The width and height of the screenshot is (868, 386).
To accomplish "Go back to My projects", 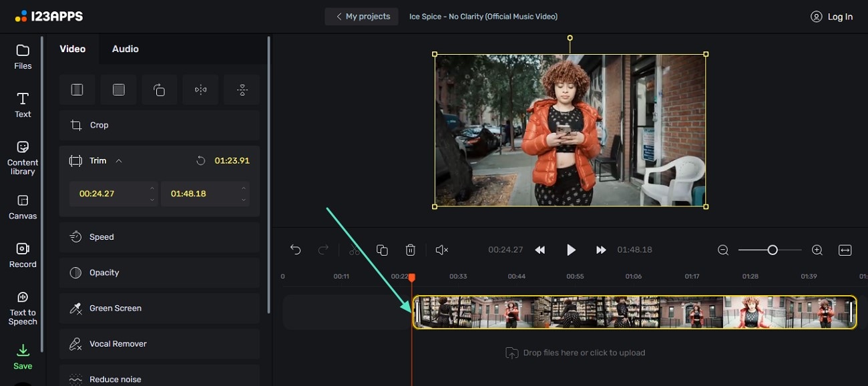I will 362,17.
